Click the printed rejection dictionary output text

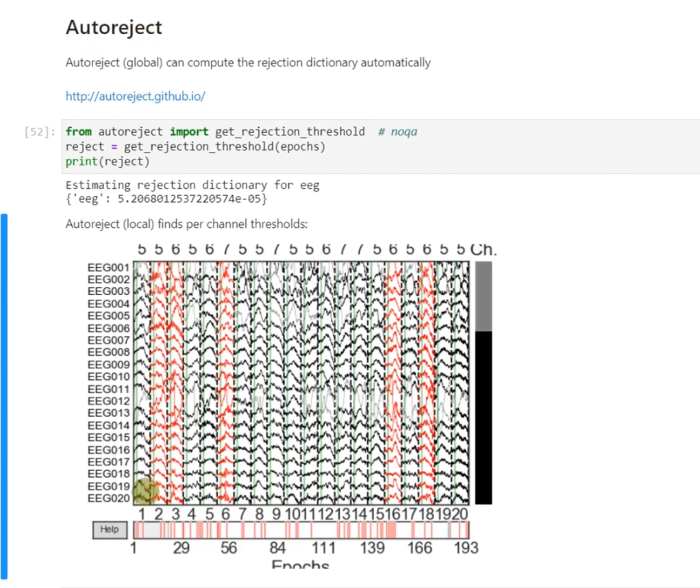[166, 199]
